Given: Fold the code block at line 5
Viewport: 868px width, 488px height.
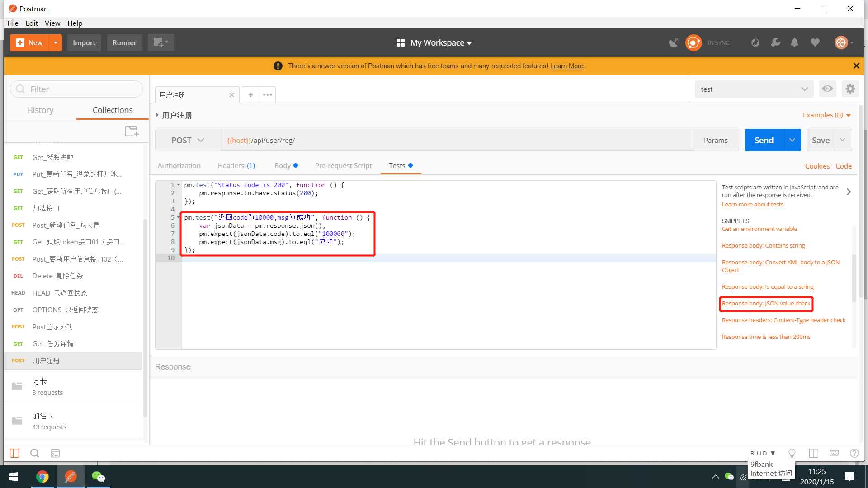Looking at the screenshot, I should (179, 217).
